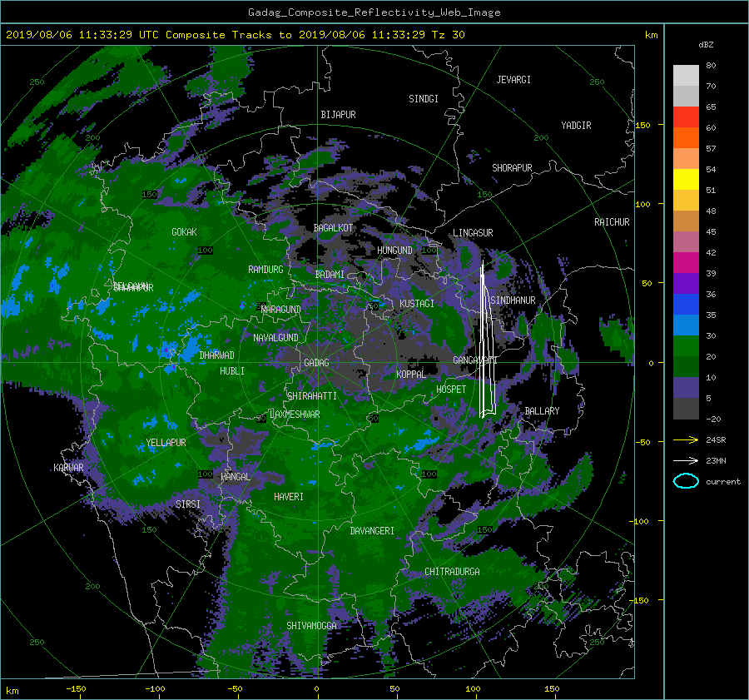The width and height of the screenshot is (749, 700).
Task: Click the HUBLI city label
Action: click(x=231, y=371)
